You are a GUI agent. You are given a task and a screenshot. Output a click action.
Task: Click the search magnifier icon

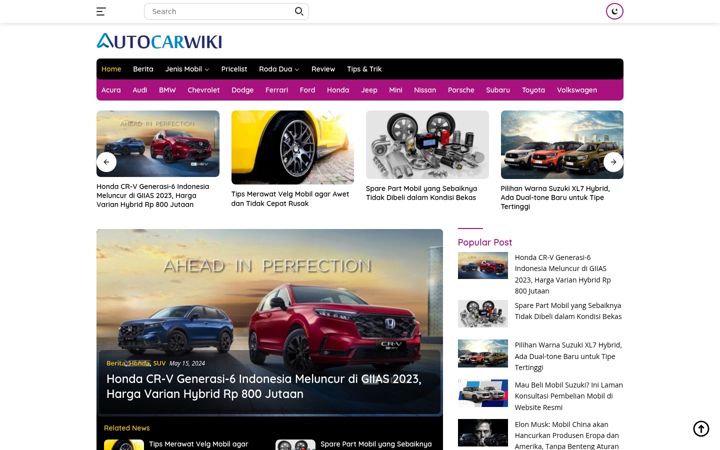[x=299, y=11]
